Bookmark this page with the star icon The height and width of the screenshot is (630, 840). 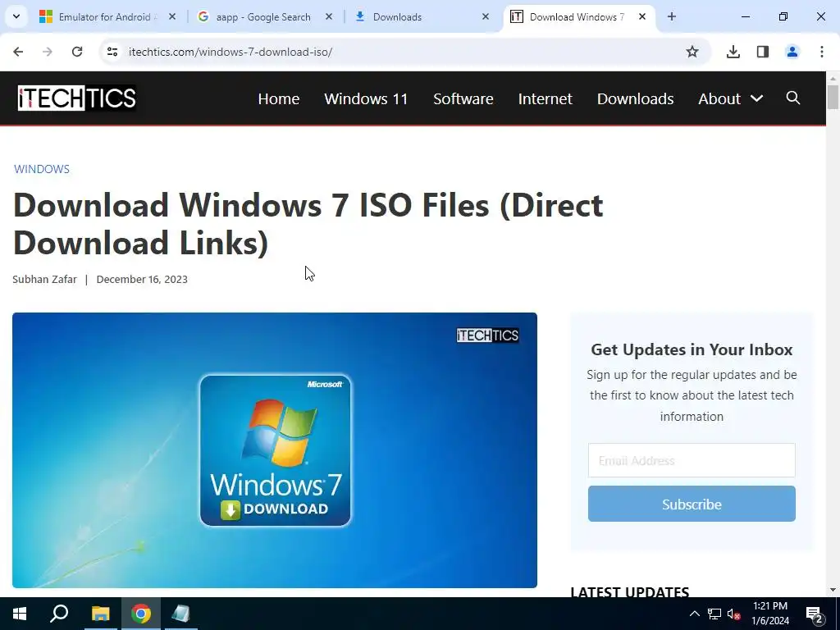pyautogui.click(x=692, y=52)
